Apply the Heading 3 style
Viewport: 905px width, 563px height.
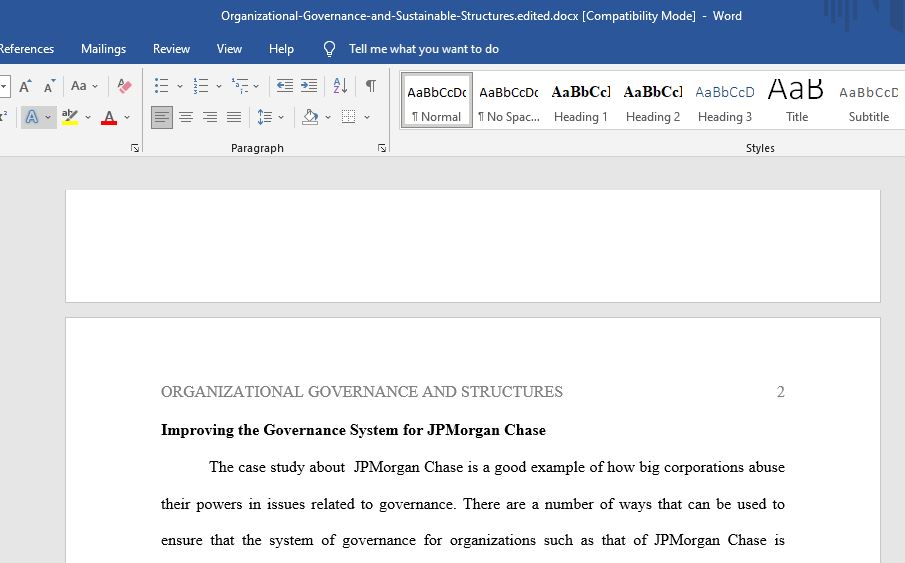click(x=725, y=100)
